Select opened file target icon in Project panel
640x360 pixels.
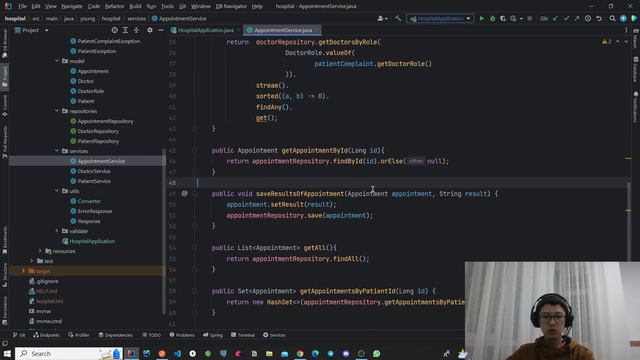click(x=115, y=30)
